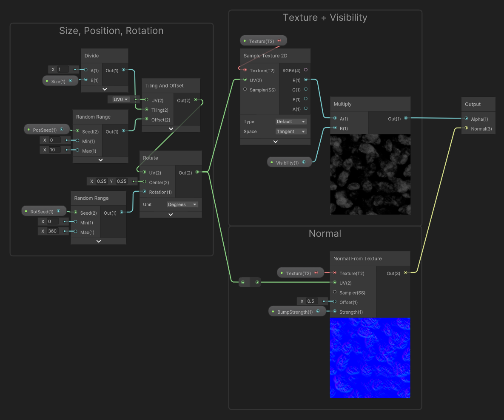Screen dimensions: 504x420
Task: Click the Sampler(SS) input port on Sample Texture 2D
Action: 245,90
